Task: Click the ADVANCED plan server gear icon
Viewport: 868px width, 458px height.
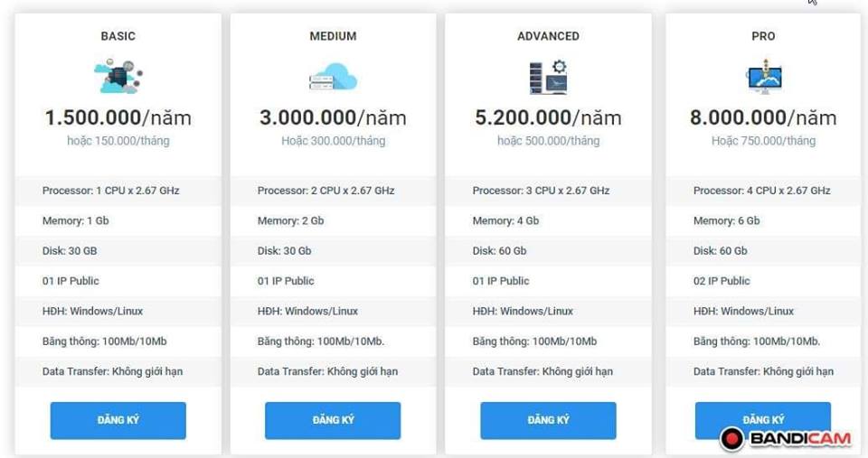Action: coord(548,78)
